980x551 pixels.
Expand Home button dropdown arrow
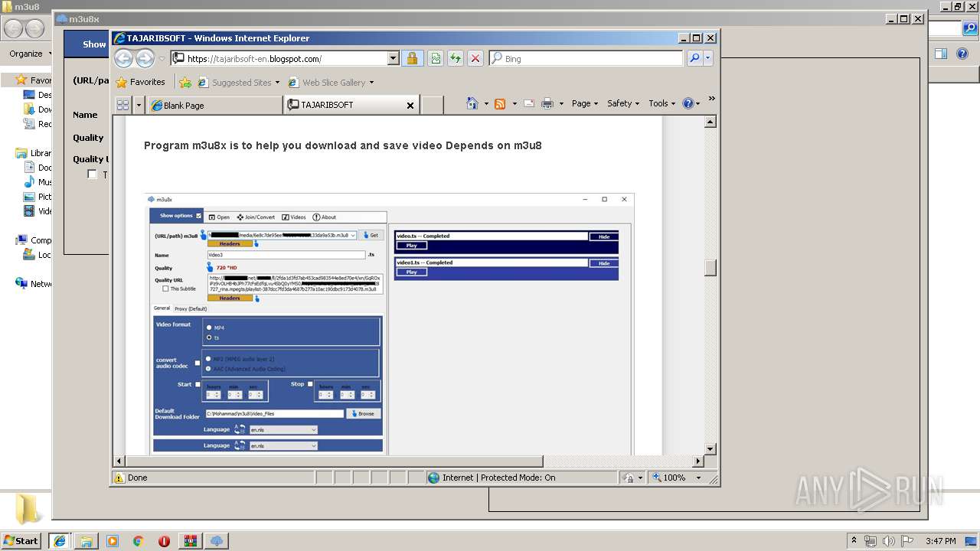[x=486, y=103]
